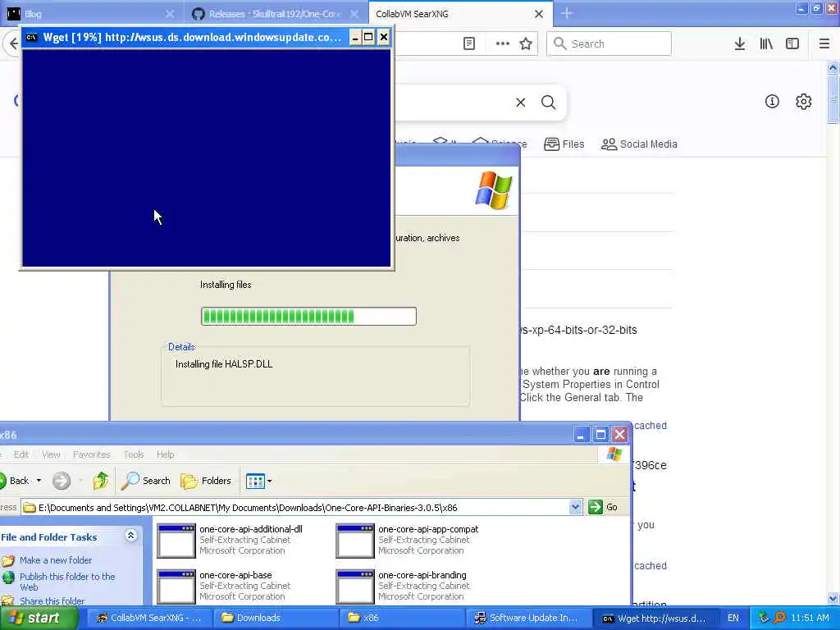Toggle reader view icon
The width and height of the screenshot is (840, 630).
468,44
